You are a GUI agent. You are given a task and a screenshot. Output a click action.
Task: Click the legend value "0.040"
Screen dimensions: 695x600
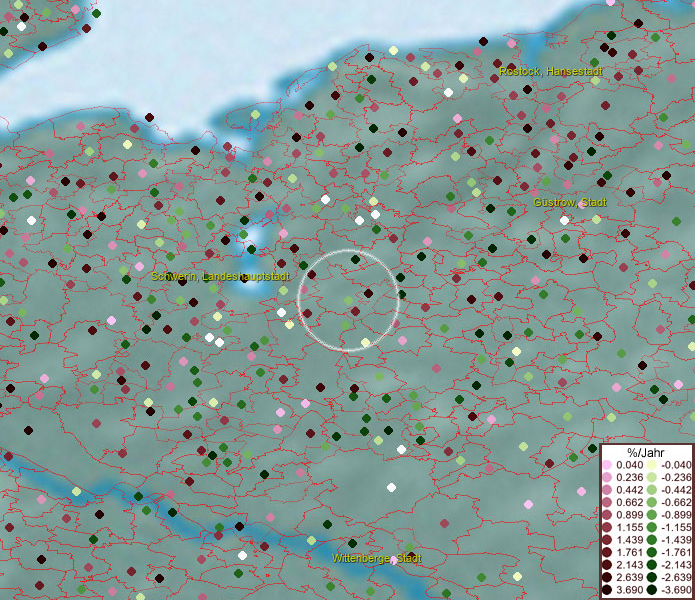(629, 465)
